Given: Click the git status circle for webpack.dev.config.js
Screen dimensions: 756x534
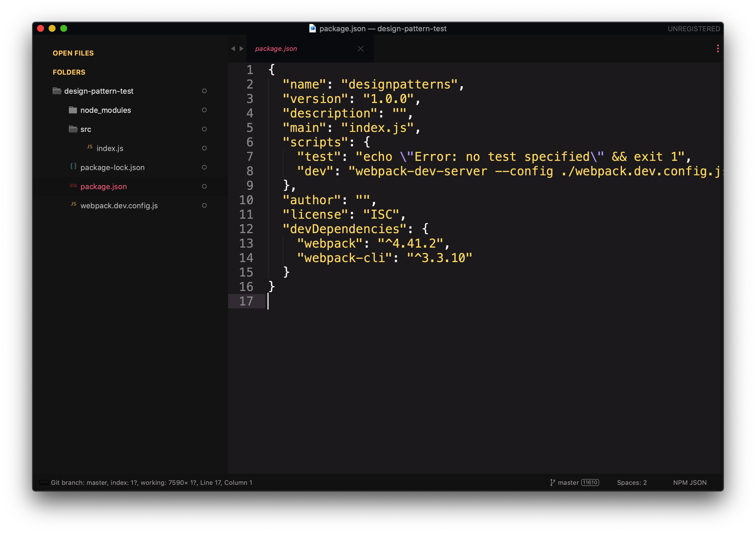Looking at the screenshot, I should coord(204,205).
